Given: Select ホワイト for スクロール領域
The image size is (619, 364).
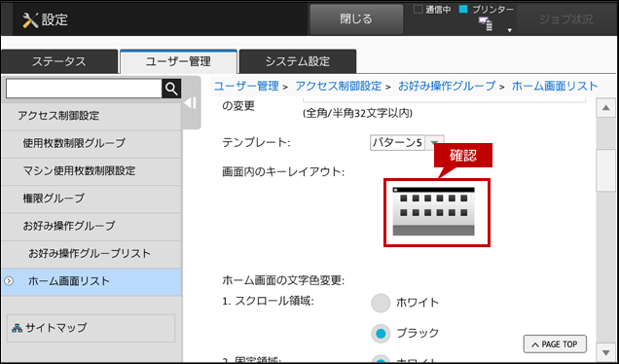Looking at the screenshot, I should pos(381,303).
